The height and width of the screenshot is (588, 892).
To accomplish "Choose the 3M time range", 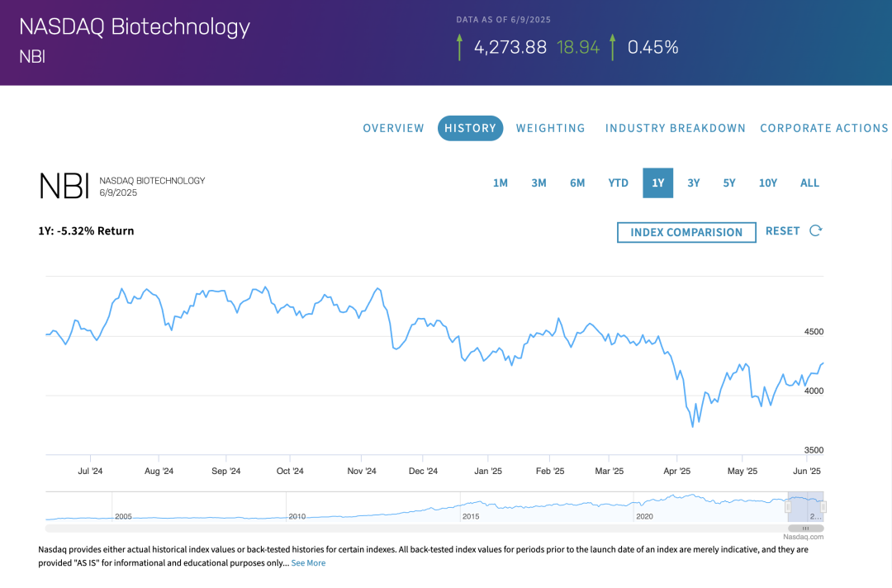I will click(x=539, y=183).
